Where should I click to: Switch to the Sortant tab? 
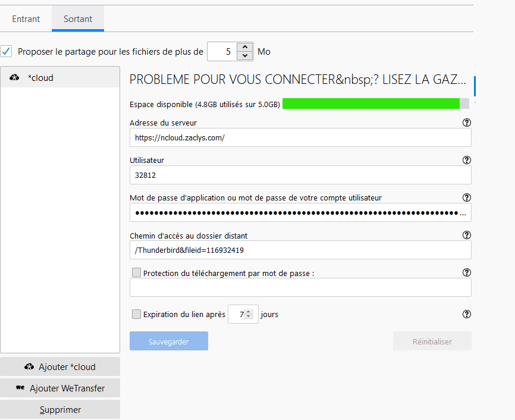tap(78, 19)
